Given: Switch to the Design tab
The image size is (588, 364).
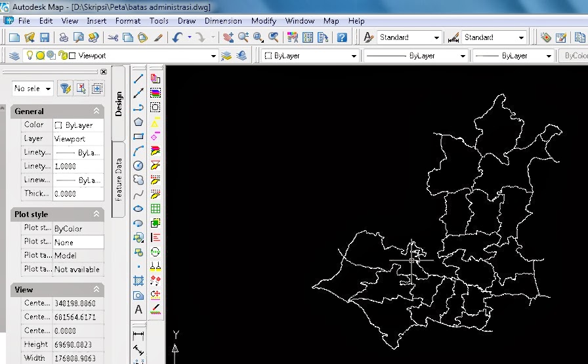Looking at the screenshot, I should [x=119, y=104].
